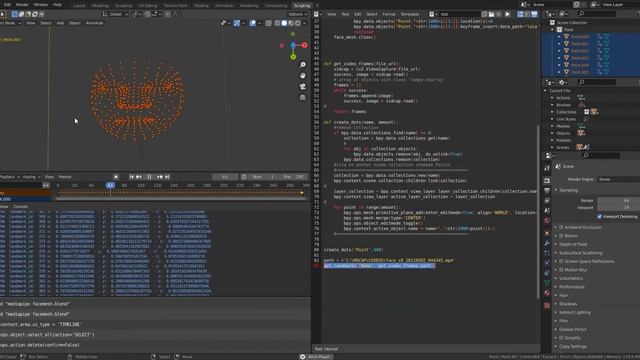Click the timeline playhead frame marker
Image resolution: width=640 pixels, height=360 pixels.
point(110,185)
